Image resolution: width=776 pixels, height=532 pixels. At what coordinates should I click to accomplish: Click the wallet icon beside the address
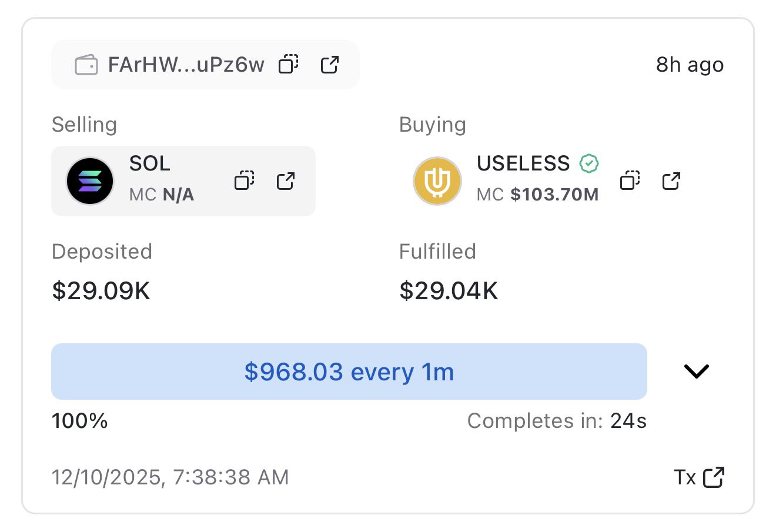[86, 65]
